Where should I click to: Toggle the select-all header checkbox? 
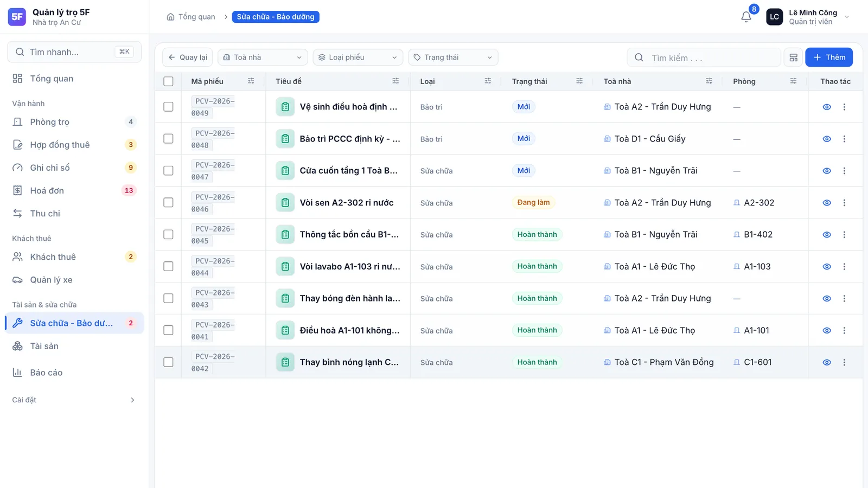point(168,81)
